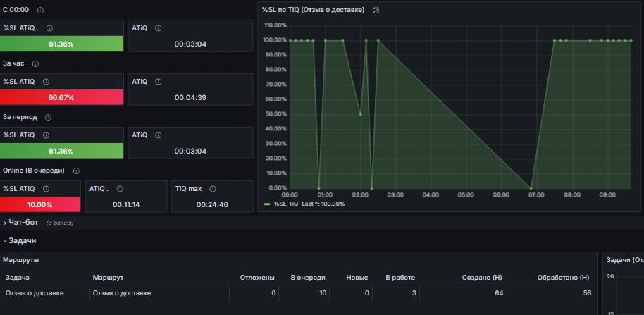Click the green %SL_TIQ legend color swatch

pyautogui.click(x=266, y=204)
